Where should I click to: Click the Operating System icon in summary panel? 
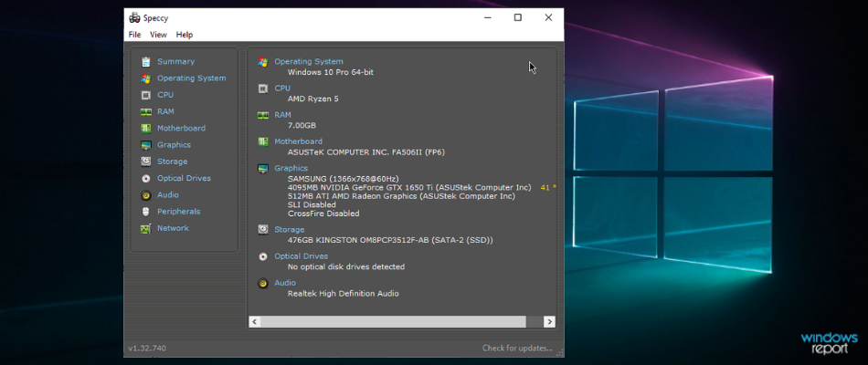(x=263, y=62)
